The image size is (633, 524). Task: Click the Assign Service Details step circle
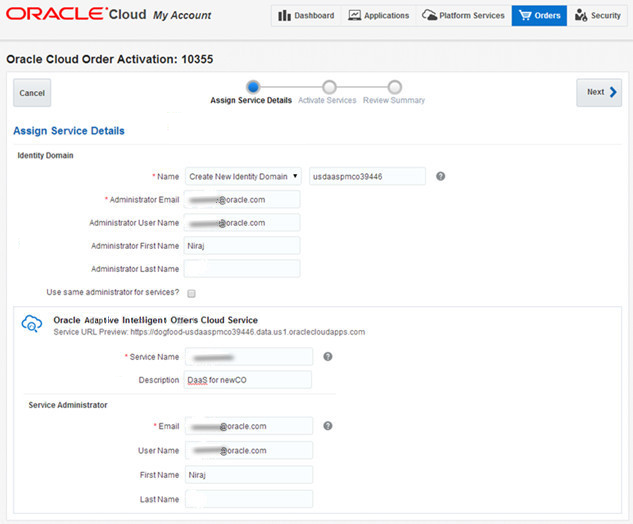coord(253,88)
